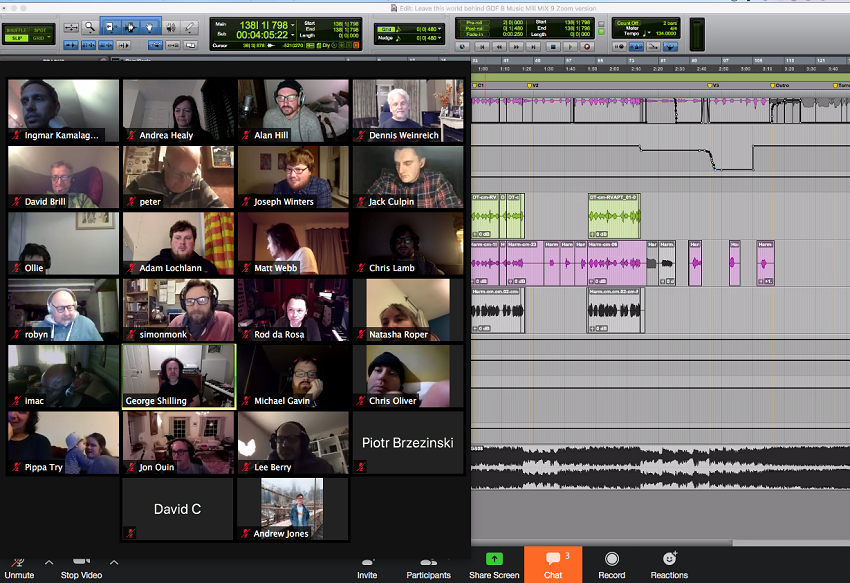Viewport: 850px width, 583px height.
Task: Select Piotr Brzezinski's participant tile
Action: click(408, 443)
